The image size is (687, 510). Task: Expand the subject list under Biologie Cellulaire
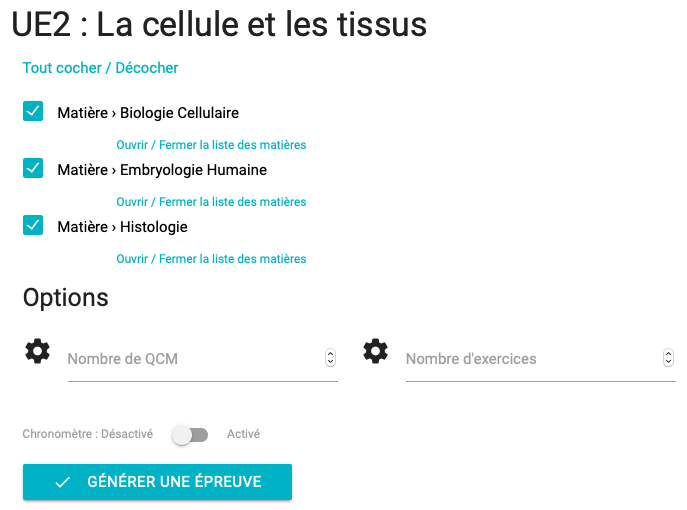(x=211, y=145)
